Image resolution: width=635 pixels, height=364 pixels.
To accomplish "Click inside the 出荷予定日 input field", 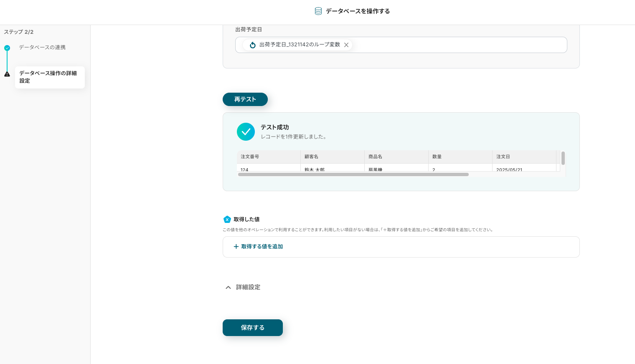I will [460, 45].
